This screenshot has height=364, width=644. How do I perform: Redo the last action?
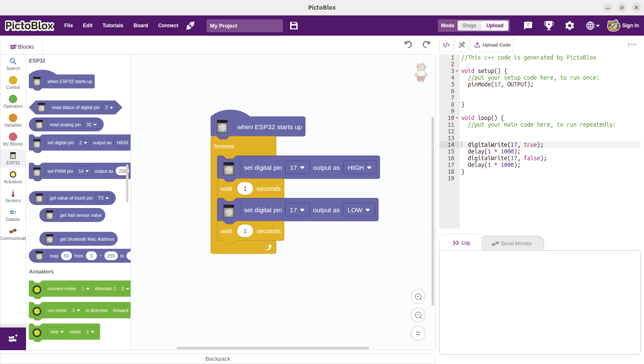(427, 44)
